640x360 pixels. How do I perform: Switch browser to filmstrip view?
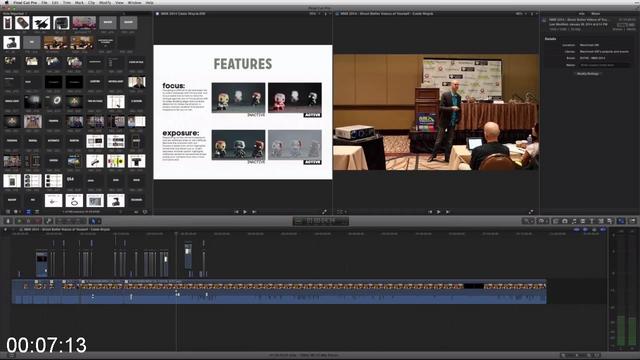click(x=28, y=212)
